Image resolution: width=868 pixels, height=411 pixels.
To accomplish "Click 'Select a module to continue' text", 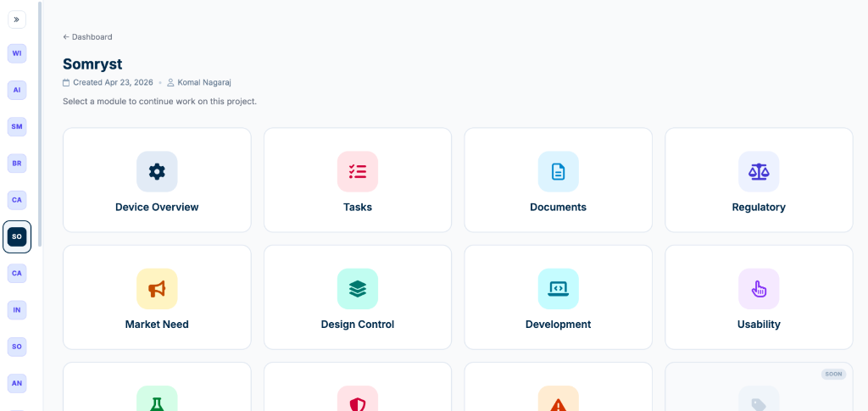I will point(159,102).
